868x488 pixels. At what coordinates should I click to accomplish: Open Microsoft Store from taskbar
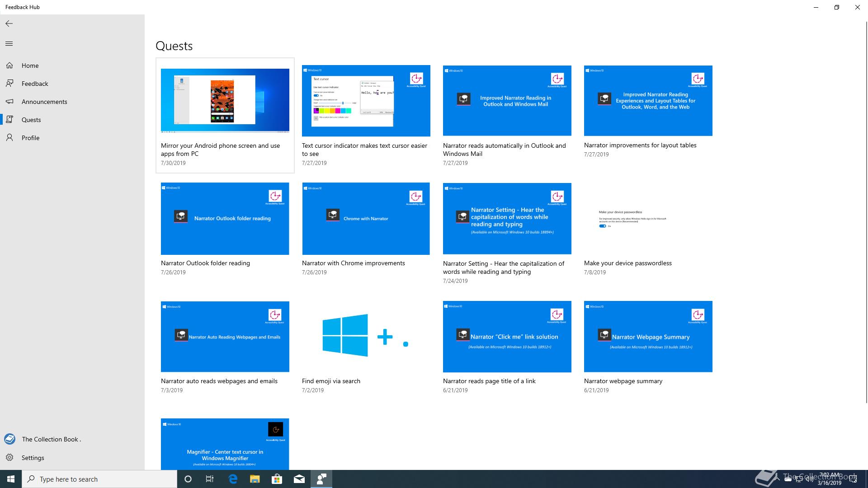coord(277,479)
